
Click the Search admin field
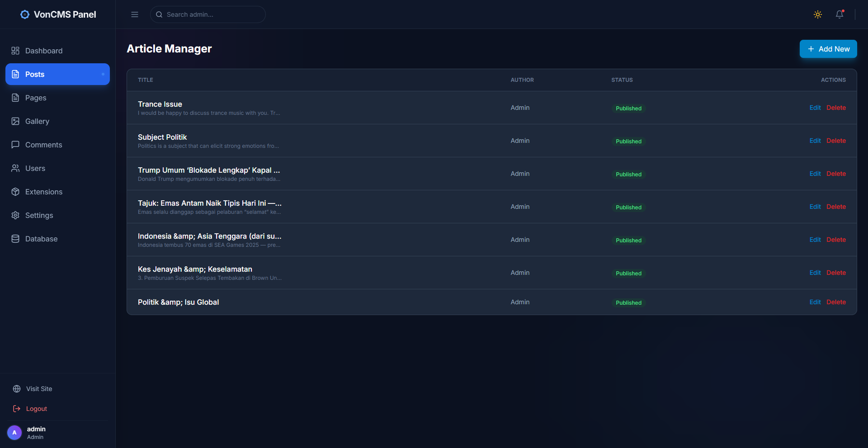pyautogui.click(x=208, y=14)
